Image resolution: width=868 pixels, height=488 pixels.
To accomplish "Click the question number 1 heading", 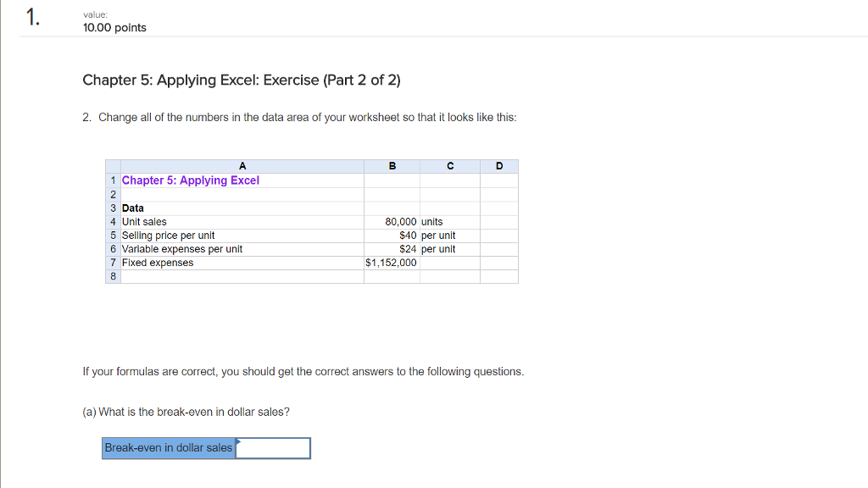I will [32, 17].
